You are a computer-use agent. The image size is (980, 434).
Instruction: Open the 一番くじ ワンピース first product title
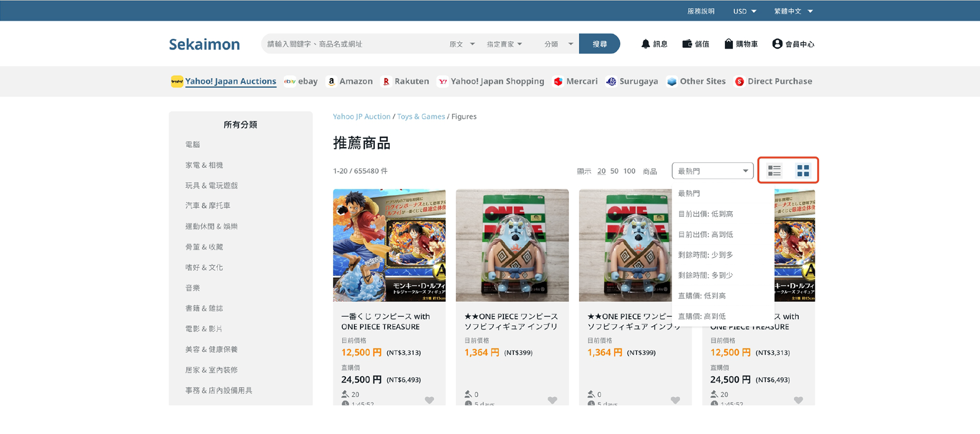pos(385,321)
